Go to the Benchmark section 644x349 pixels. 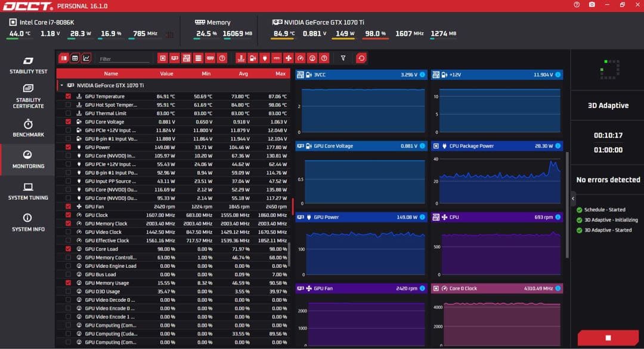coord(28,128)
